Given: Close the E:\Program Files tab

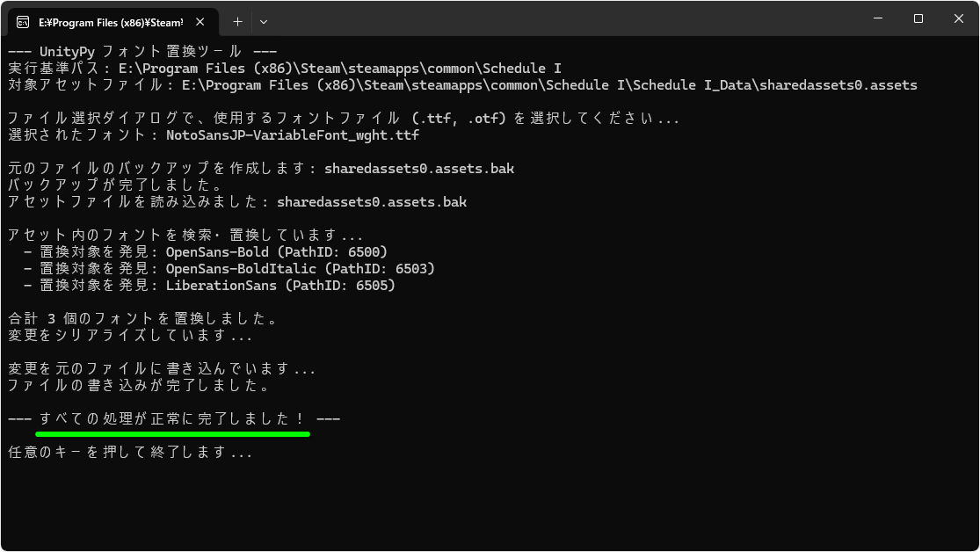Looking at the screenshot, I should pyautogui.click(x=200, y=22).
